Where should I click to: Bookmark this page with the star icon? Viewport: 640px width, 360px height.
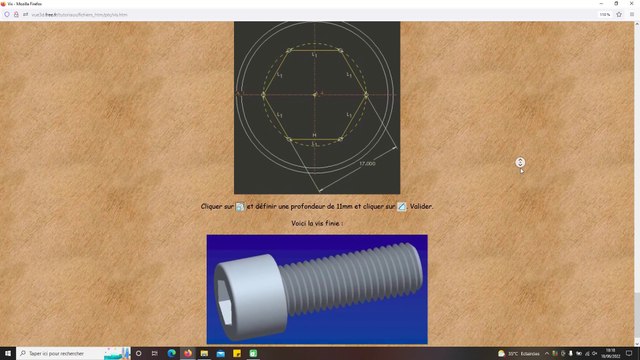[619, 14]
